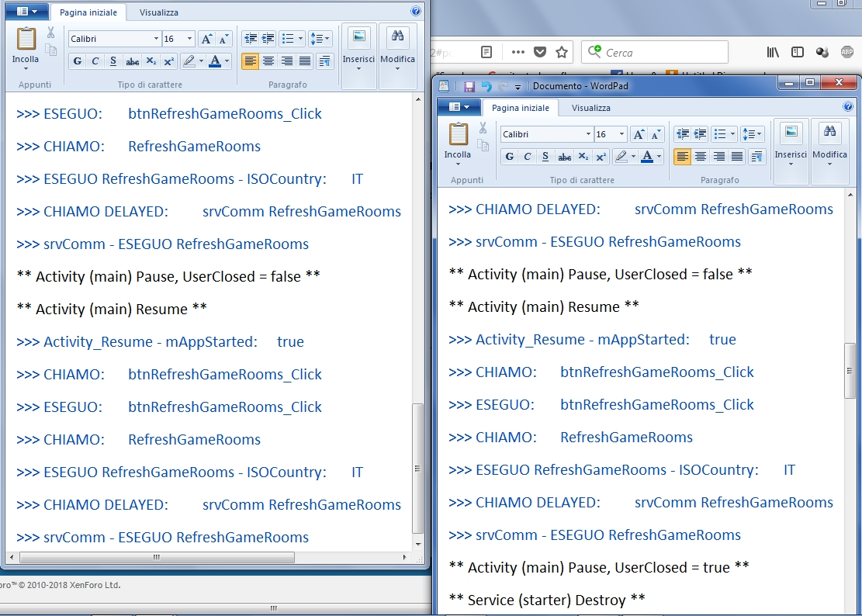
Task: Open highlight color dropdown in left WordPad
Action: coord(201,61)
